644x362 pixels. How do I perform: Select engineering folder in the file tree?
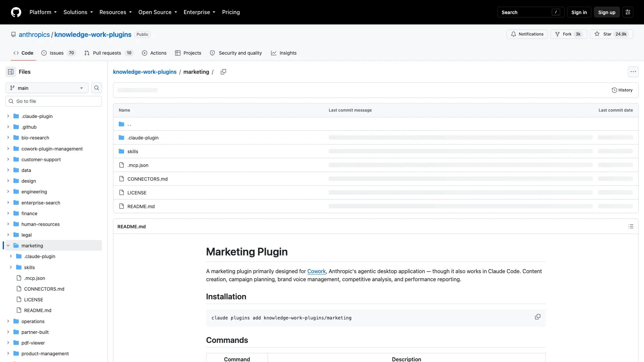tap(54, 191)
